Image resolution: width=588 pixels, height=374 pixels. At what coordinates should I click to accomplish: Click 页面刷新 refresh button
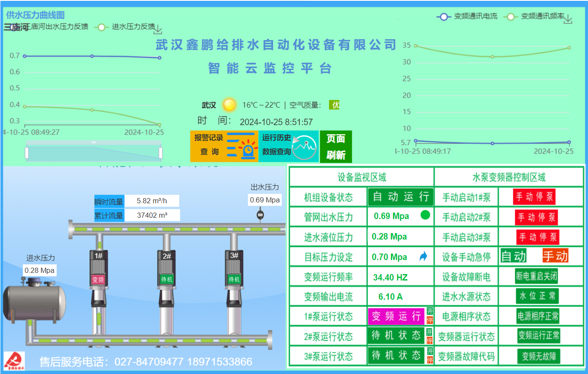tap(336, 146)
